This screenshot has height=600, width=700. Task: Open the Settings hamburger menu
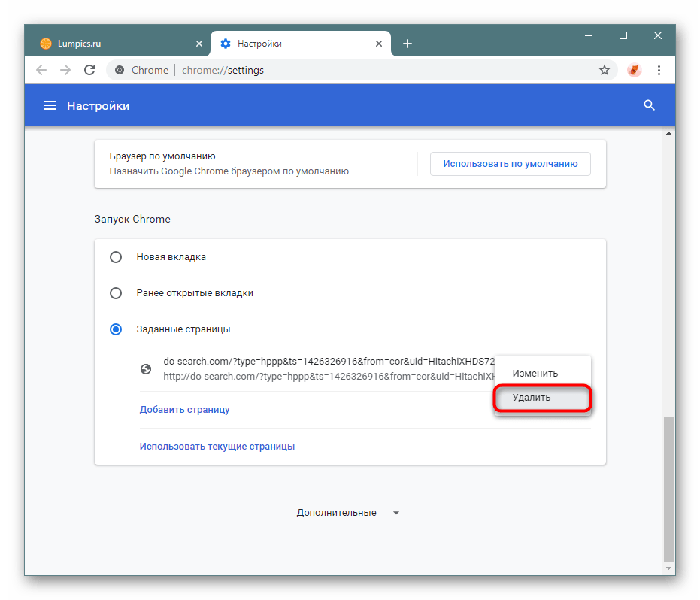[x=50, y=105]
